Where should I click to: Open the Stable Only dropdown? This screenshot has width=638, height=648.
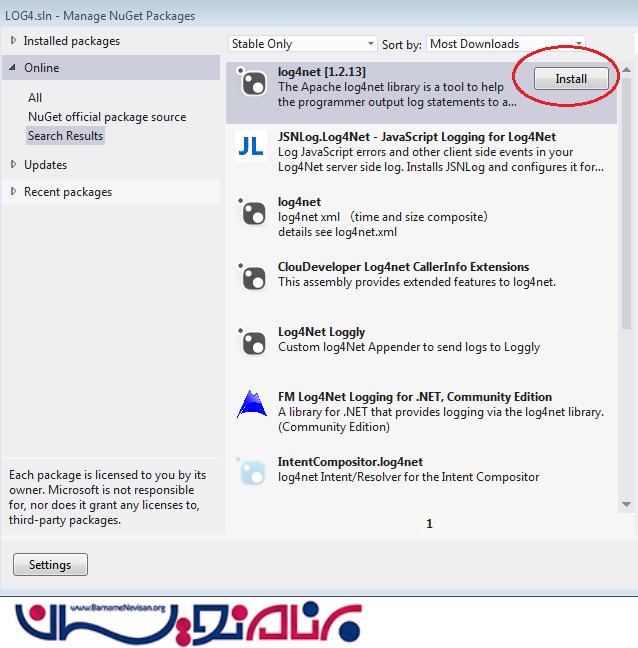[x=302, y=44]
